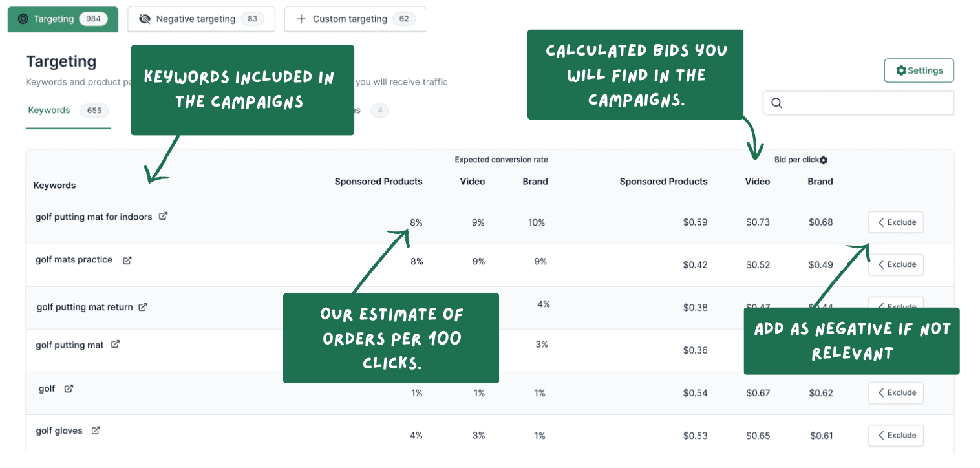Screen dimensions: 980x468
Task: Select the Targeting tab with 984 count
Action: tap(63, 19)
